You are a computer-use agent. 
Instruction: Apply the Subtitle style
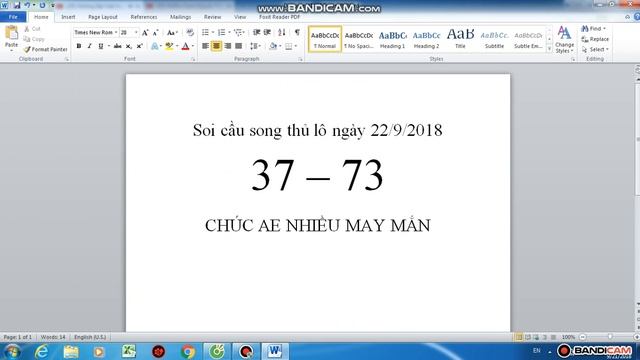click(x=494, y=39)
